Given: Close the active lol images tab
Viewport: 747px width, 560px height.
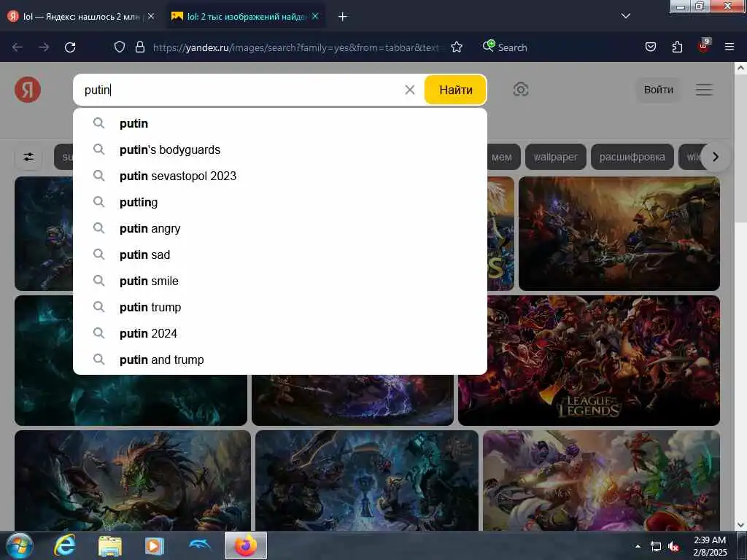Looking at the screenshot, I should (x=315, y=16).
